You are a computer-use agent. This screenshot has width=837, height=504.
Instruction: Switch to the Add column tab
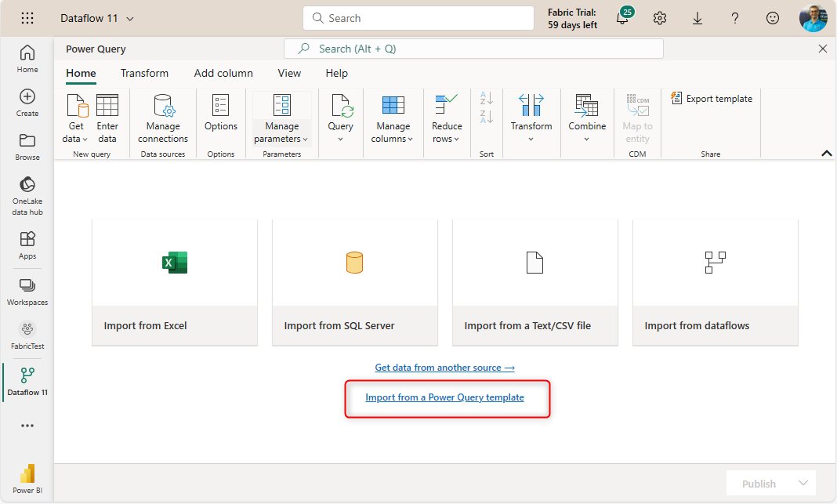pyautogui.click(x=223, y=73)
